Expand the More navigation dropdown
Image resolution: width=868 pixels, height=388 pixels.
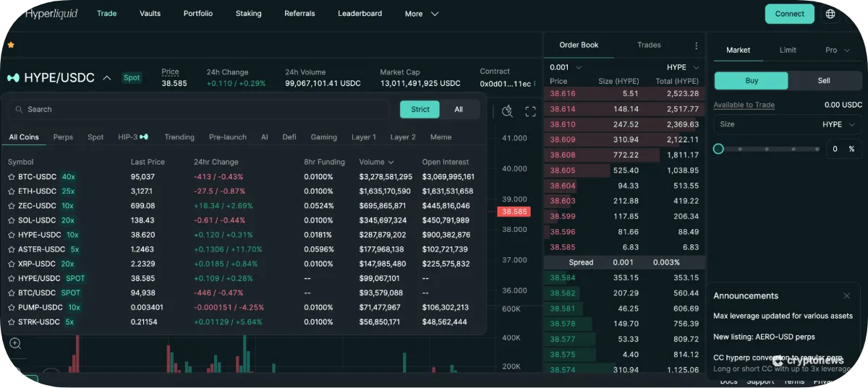(422, 14)
